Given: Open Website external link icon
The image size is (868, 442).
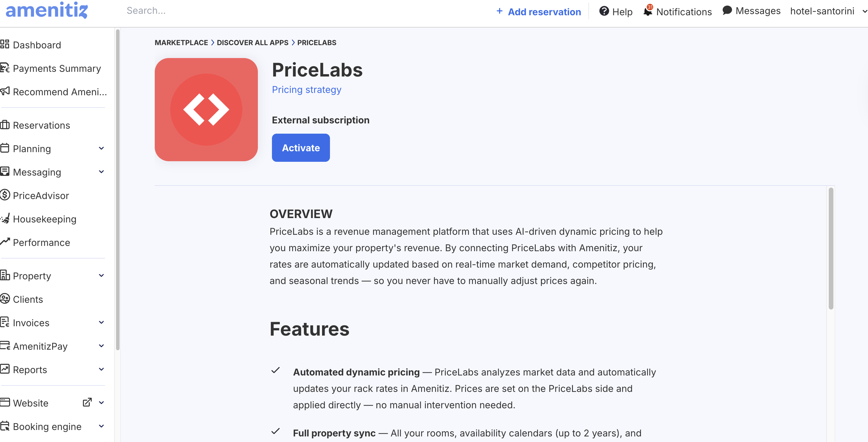Looking at the screenshot, I should 87,402.
